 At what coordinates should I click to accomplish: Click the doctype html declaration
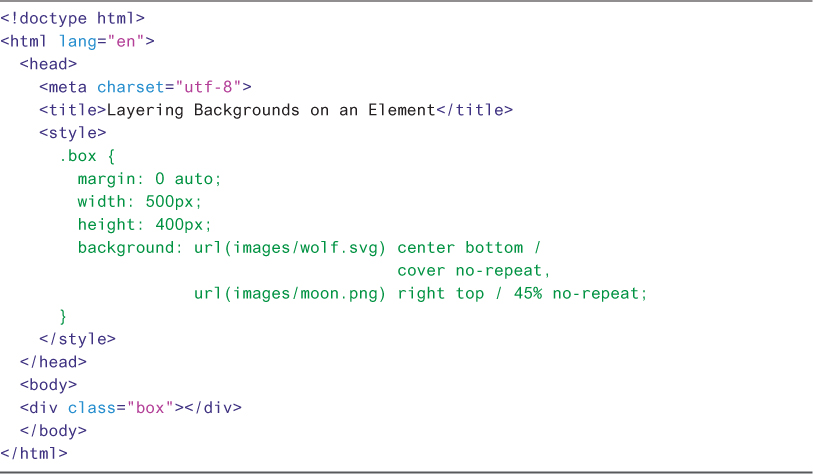tap(72, 18)
